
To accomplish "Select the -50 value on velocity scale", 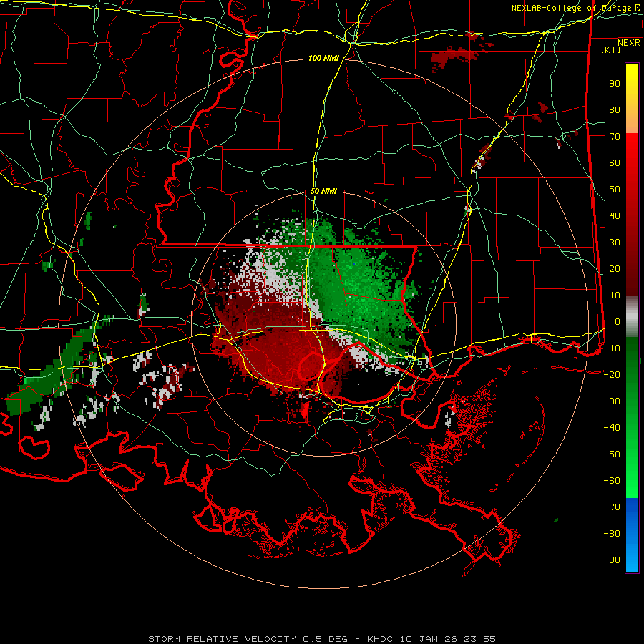I will [x=612, y=454].
